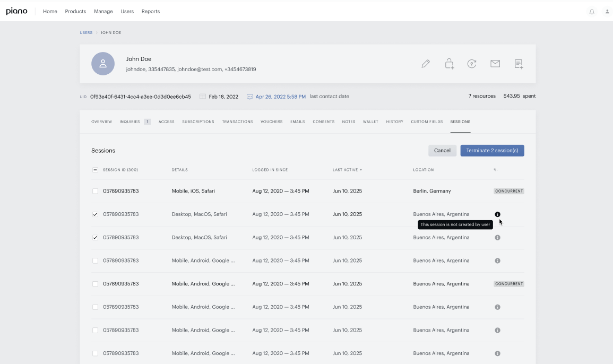Click the grant access lock icon
Image resolution: width=613 pixels, height=364 pixels.
[x=449, y=64]
